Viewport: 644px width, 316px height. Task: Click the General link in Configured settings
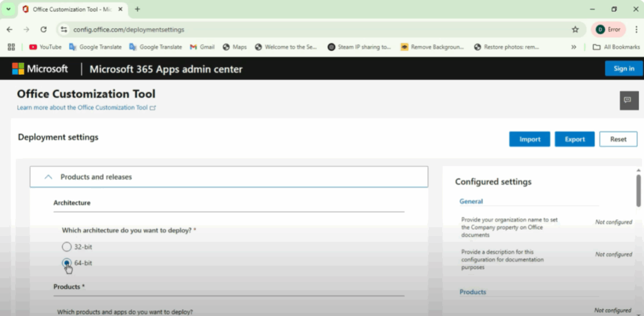pos(471,201)
